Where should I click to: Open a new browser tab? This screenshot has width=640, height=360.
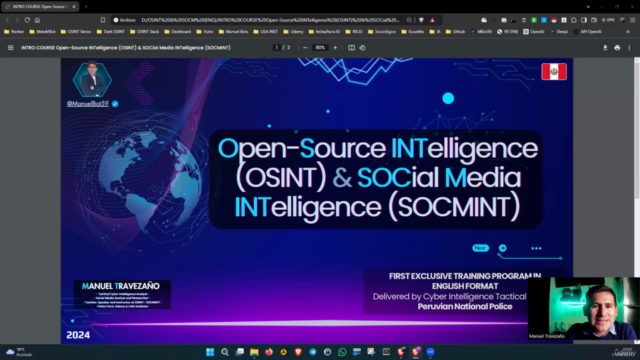point(86,7)
